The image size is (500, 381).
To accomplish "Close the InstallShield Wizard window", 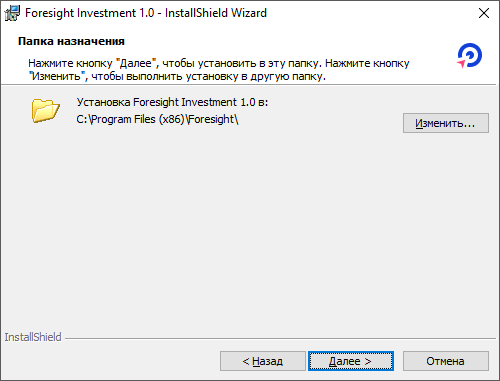I will point(484,13).
